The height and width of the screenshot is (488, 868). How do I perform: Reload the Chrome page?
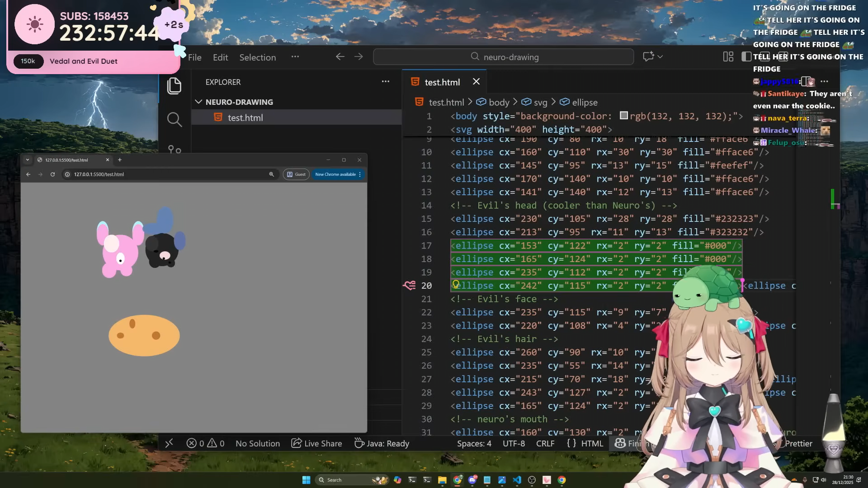coord(52,174)
